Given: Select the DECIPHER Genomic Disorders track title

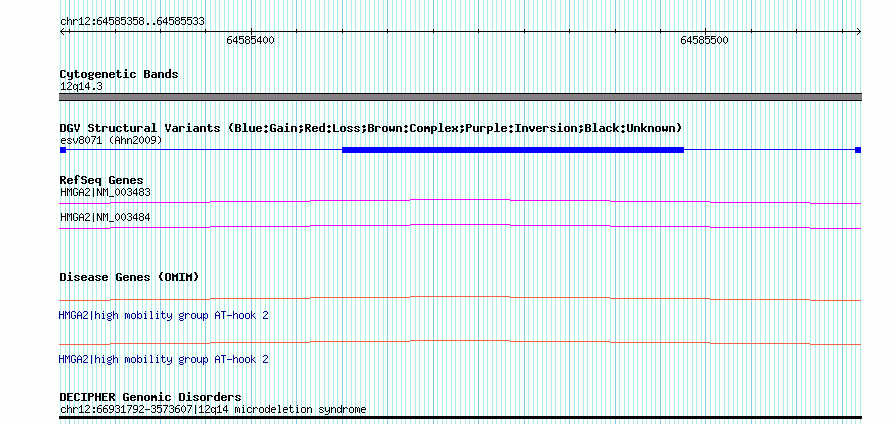Looking at the screenshot, I should click(x=150, y=397).
